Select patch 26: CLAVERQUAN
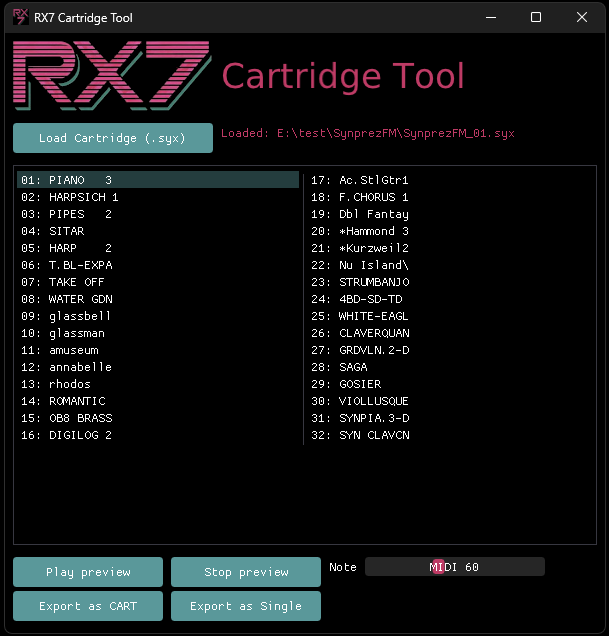The width and height of the screenshot is (609, 636). 450,333
